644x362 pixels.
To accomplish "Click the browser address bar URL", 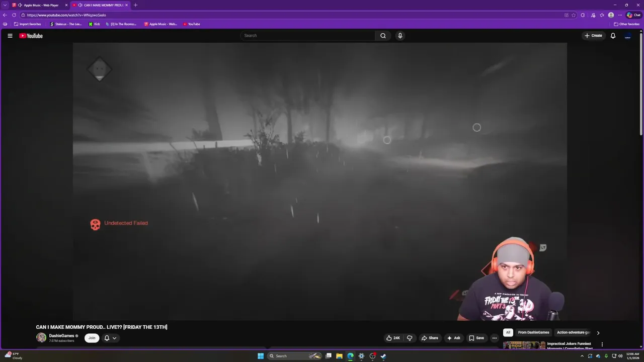I will pos(66,15).
